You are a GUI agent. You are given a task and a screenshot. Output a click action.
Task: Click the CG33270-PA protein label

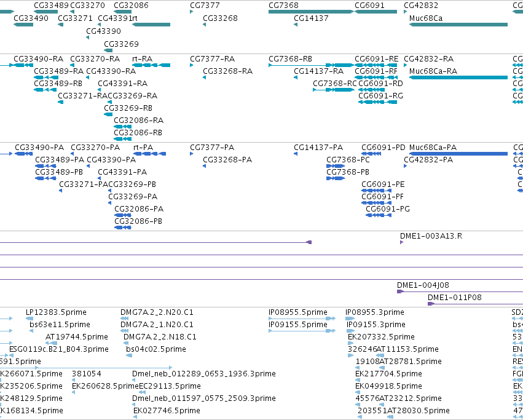[95, 147]
